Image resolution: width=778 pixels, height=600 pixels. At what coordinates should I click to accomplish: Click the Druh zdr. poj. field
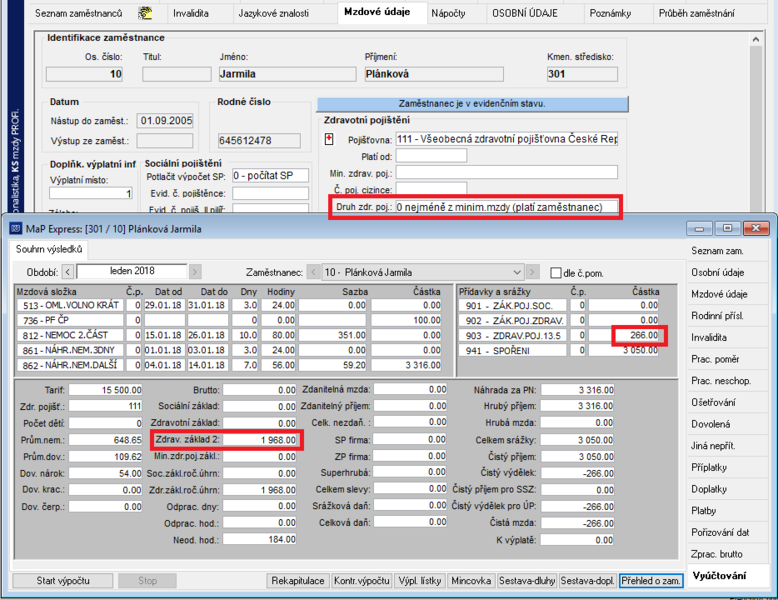[507, 207]
